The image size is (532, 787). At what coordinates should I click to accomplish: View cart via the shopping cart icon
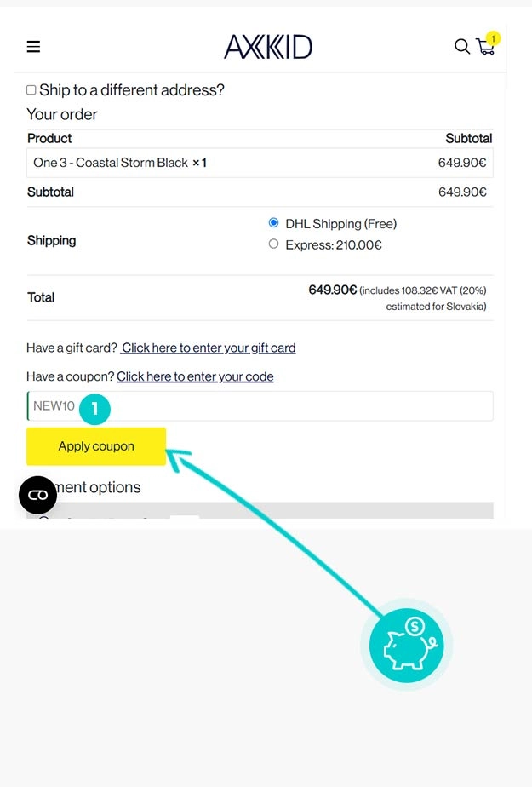click(485, 49)
